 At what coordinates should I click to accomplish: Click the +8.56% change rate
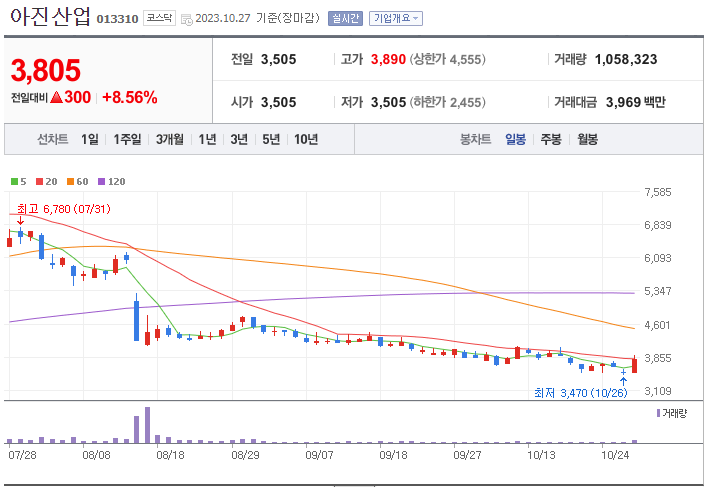click(x=130, y=97)
